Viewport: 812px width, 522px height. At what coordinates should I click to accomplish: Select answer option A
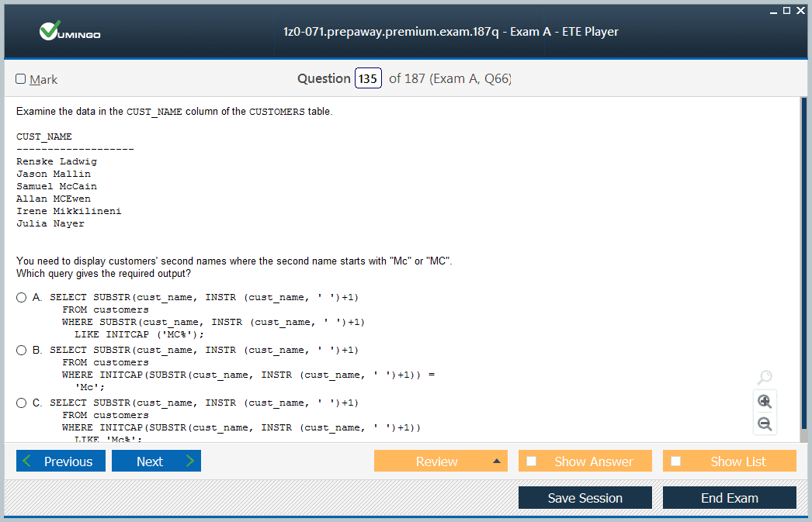pyautogui.click(x=21, y=298)
